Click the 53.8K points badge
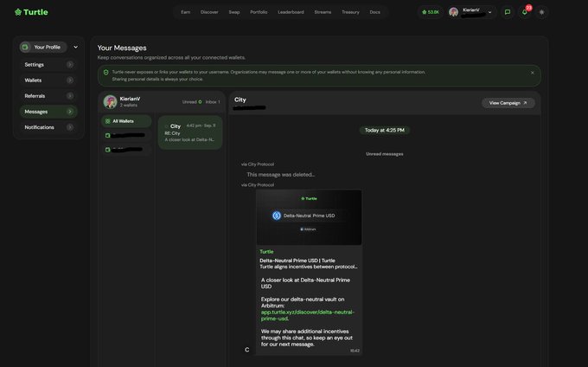The image size is (588, 367). click(x=430, y=12)
